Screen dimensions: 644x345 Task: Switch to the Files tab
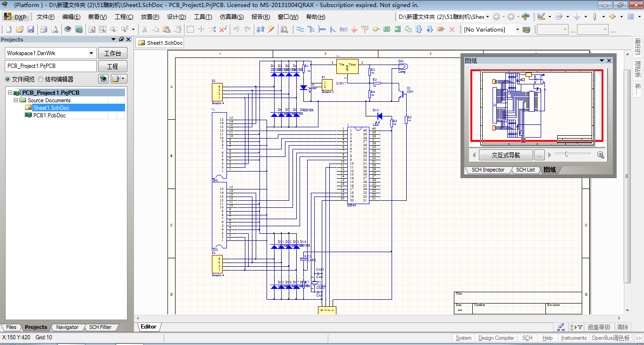coord(11,327)
